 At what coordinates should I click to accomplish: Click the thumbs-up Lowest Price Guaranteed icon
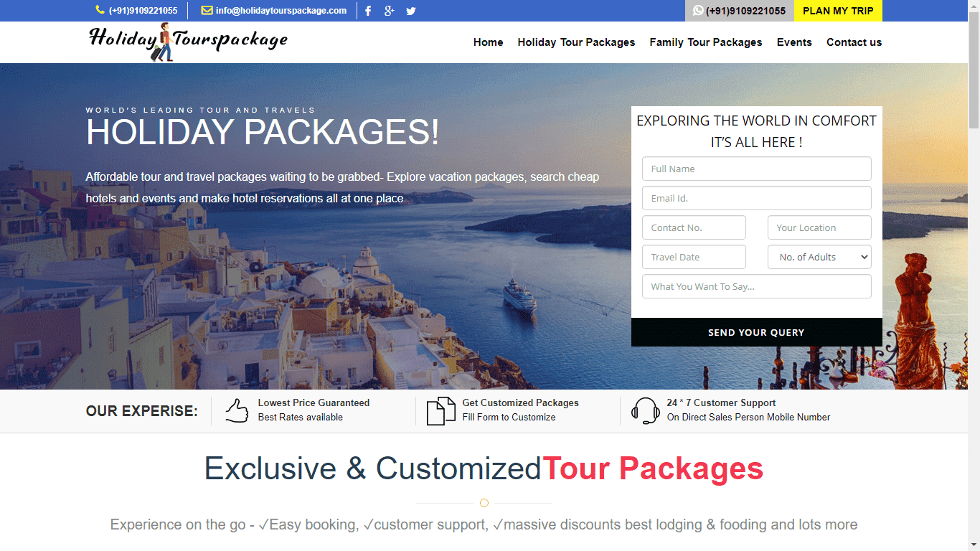(237, 410)
